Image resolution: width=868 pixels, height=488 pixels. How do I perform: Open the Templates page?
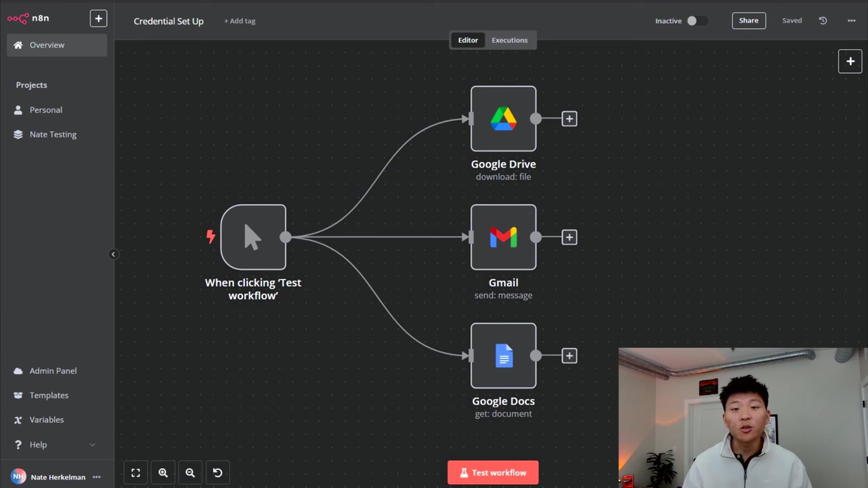click(57, 395)
